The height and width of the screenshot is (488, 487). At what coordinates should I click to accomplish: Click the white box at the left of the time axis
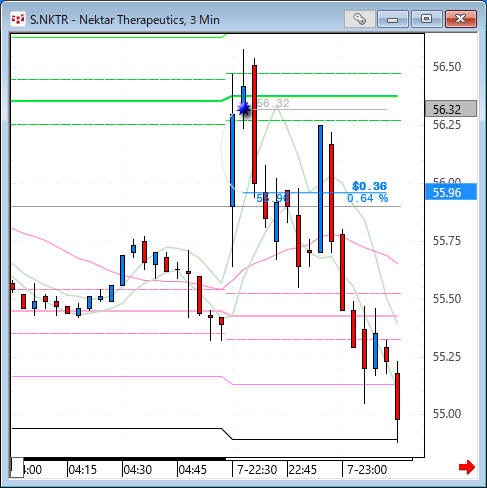(x=17, y=468)
